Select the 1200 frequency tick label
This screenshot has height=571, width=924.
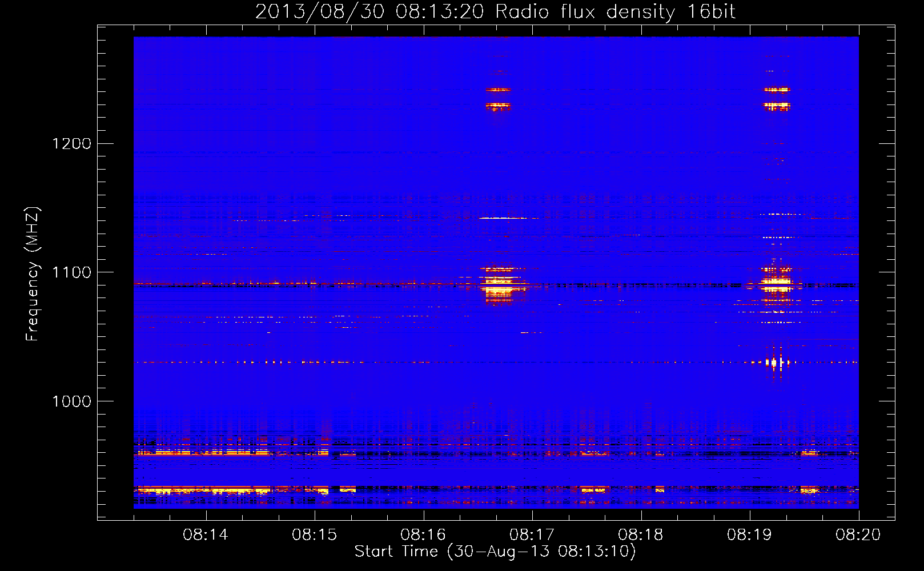72,143
